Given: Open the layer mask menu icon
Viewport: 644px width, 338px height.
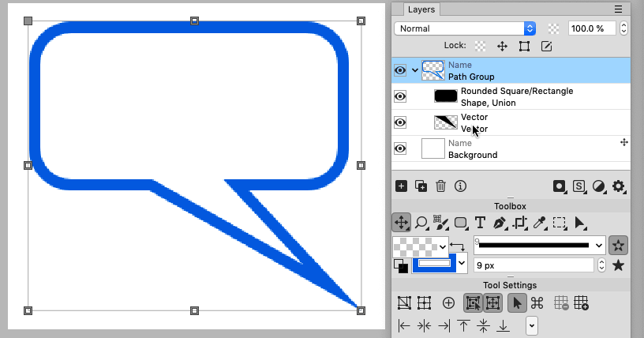Looking at the screenshot, I should tap(560, 186).
